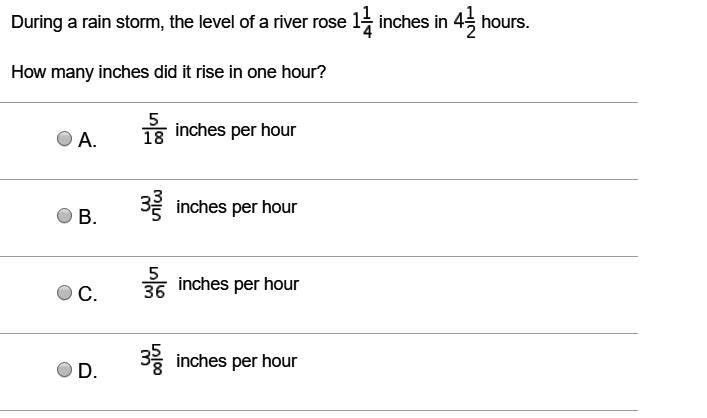Click the 5/36 fraction in answer C
The width and height of the screenshot is (707, 418).
[x=155, y=285]
